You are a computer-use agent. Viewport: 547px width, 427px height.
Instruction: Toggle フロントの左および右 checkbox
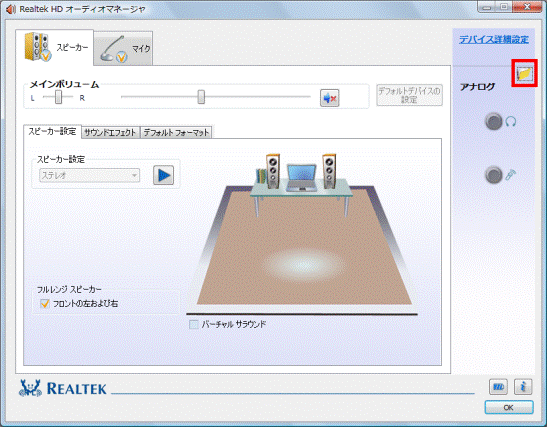(x=44, y=304)
